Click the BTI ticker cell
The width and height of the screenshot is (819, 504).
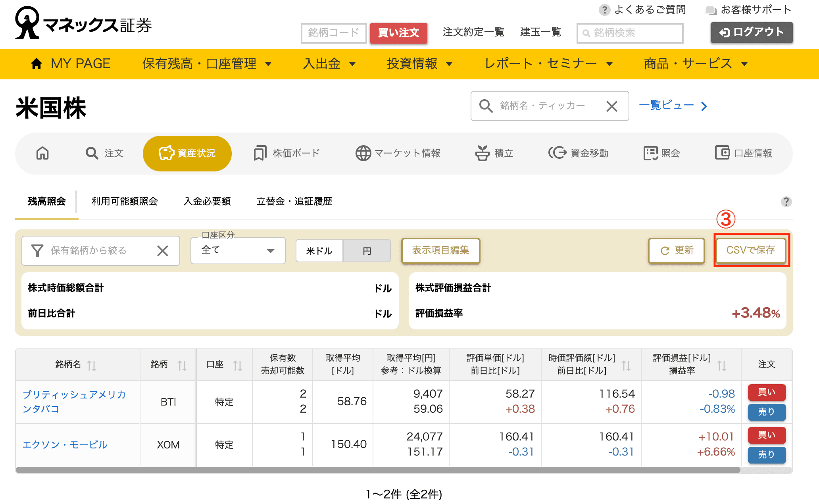point(168,402)
